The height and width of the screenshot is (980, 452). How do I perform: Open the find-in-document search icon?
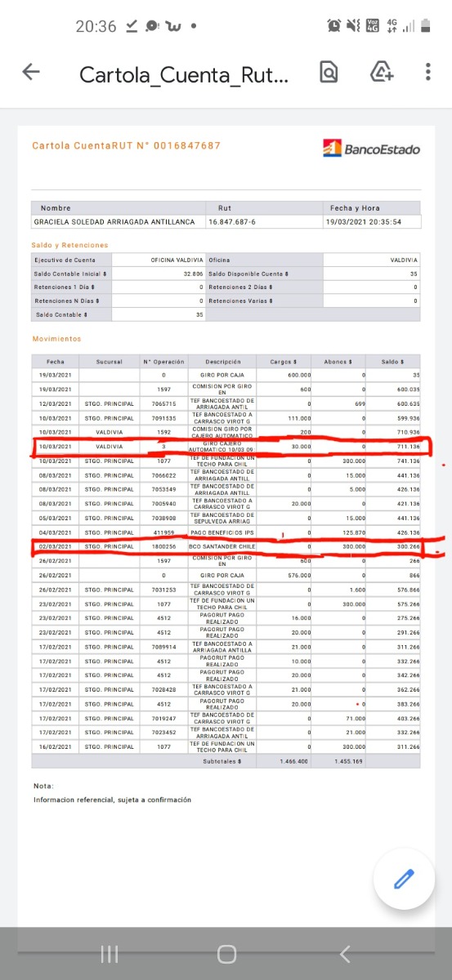[329, 73]
